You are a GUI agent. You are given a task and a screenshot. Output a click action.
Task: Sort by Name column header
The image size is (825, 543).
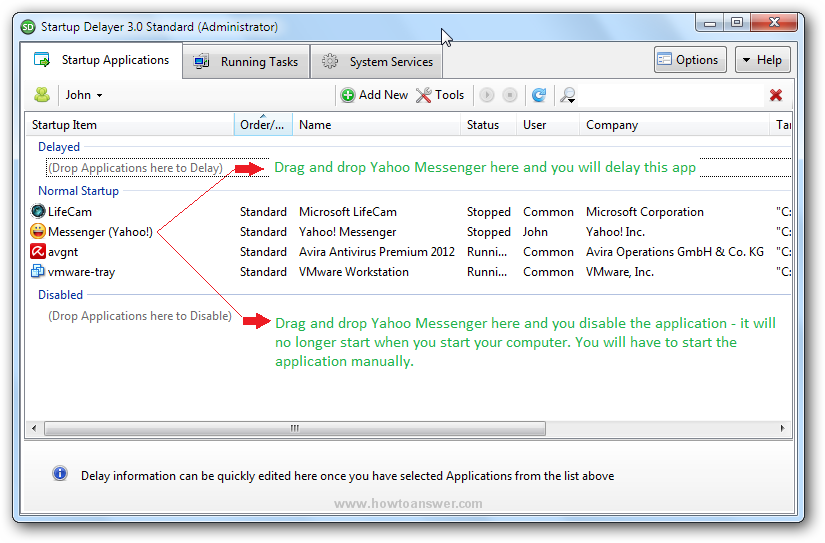point(376,125)
